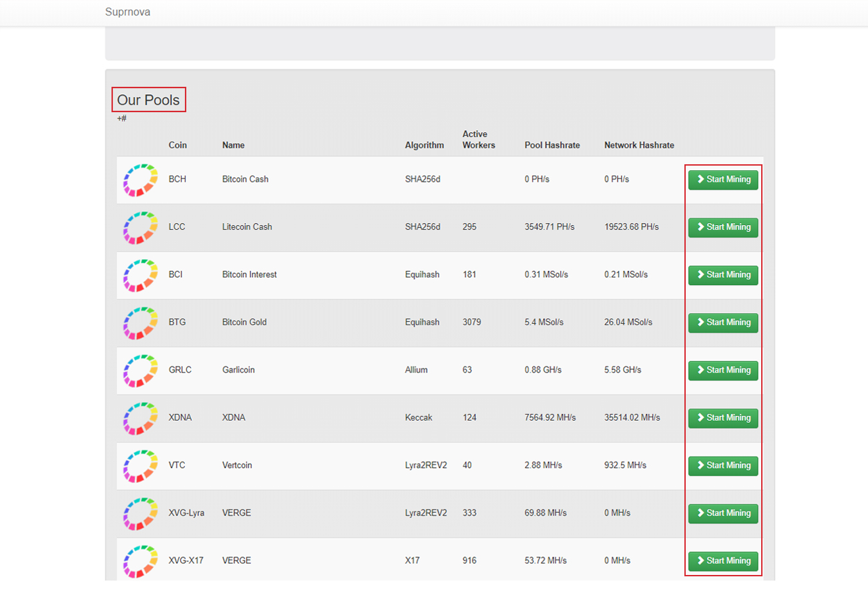Click the VTC coin symbol text
This screenshot has width=868, height=591.
click(x=177, y=465)
